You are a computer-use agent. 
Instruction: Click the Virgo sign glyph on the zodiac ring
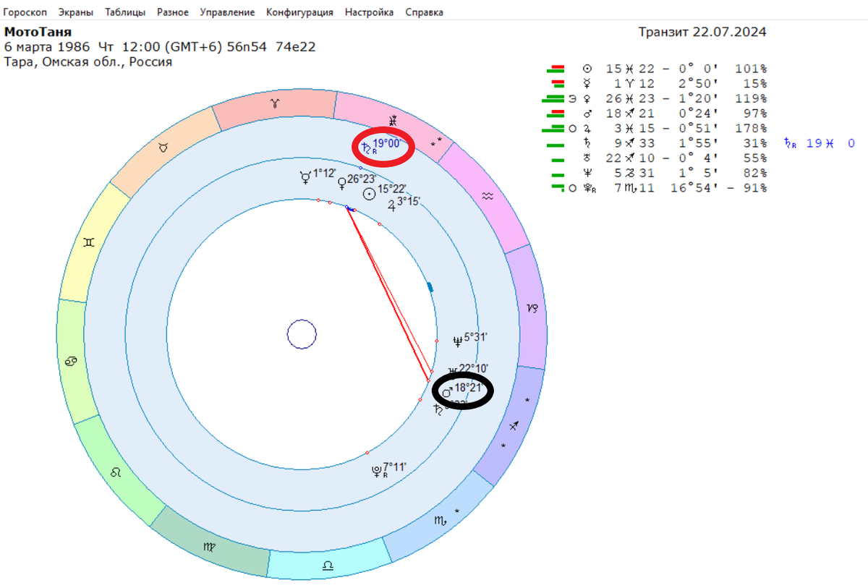coord(209,547)
